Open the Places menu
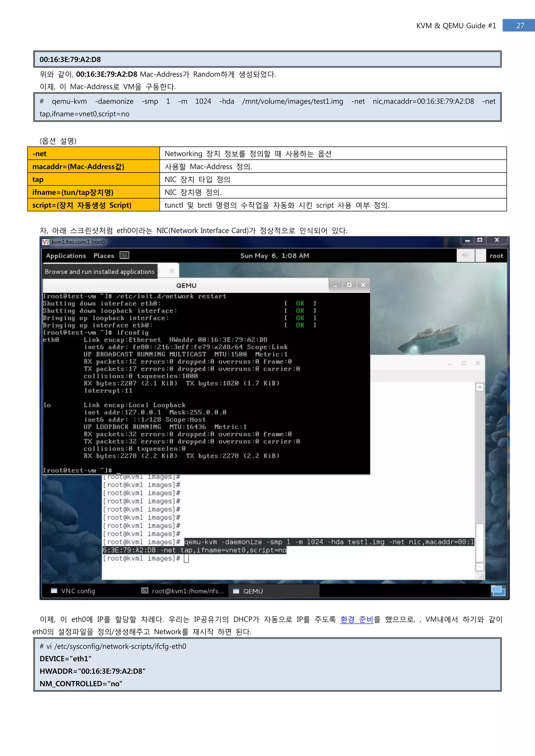 [104, 256]
